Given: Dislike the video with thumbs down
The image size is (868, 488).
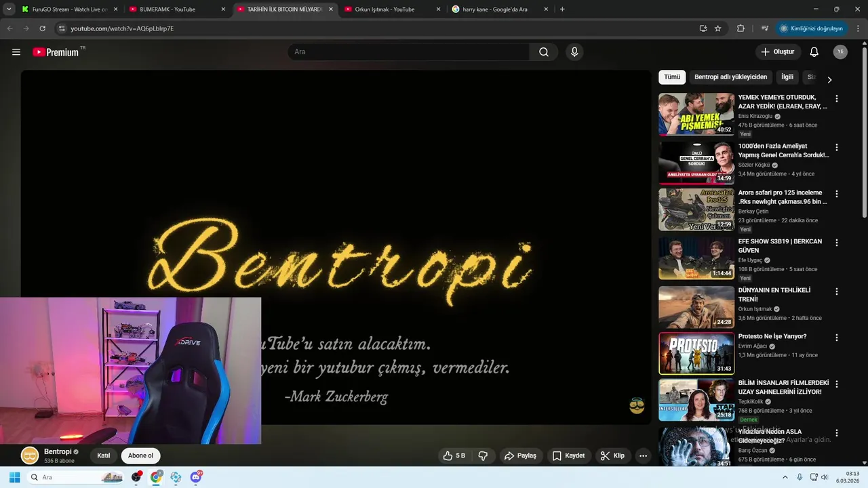Looking at the screenshot, I should pos(483,456).
